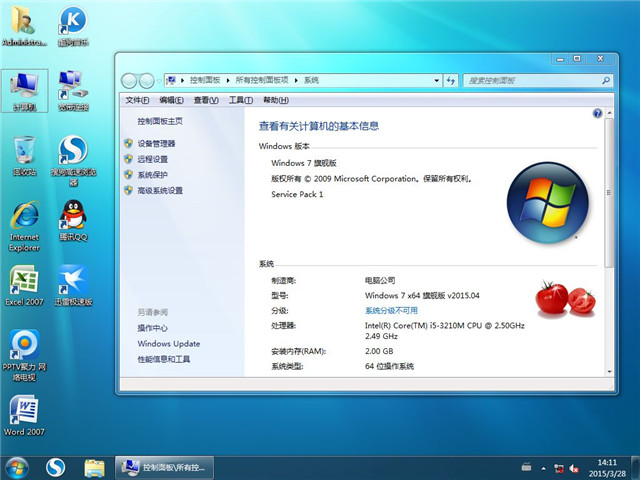Screen dimensions: 640x480
Task: Click the 控制面板 breadcrumb
Action: tap(205, 80)
